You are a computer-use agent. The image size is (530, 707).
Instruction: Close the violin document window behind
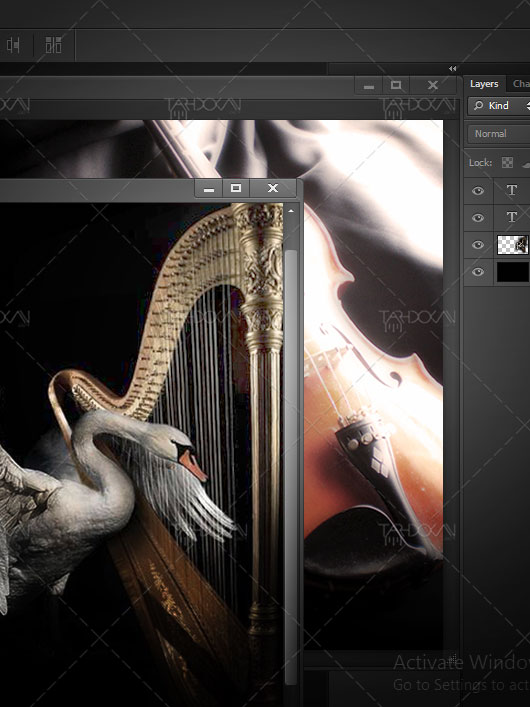pyautogui.click(x=433, y=85)
